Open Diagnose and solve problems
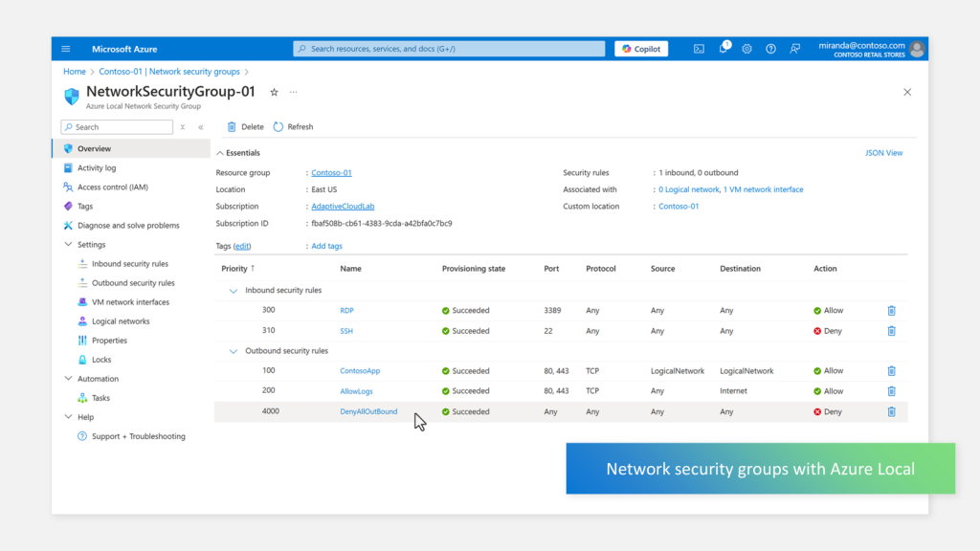Image resolution: width=980 pixels, height=551 pixels. point(131,226)
